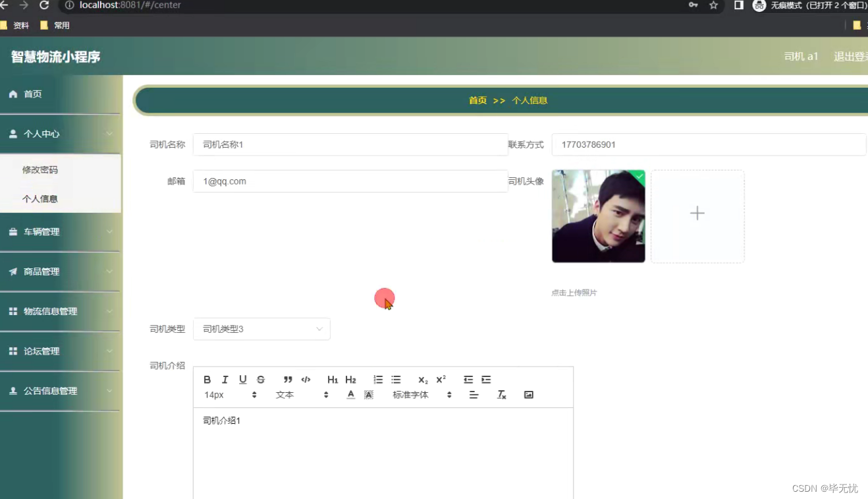The image size is (868, 499).
Task: Apply strikethrough formatting in the editor
Action: coord(260,379)
